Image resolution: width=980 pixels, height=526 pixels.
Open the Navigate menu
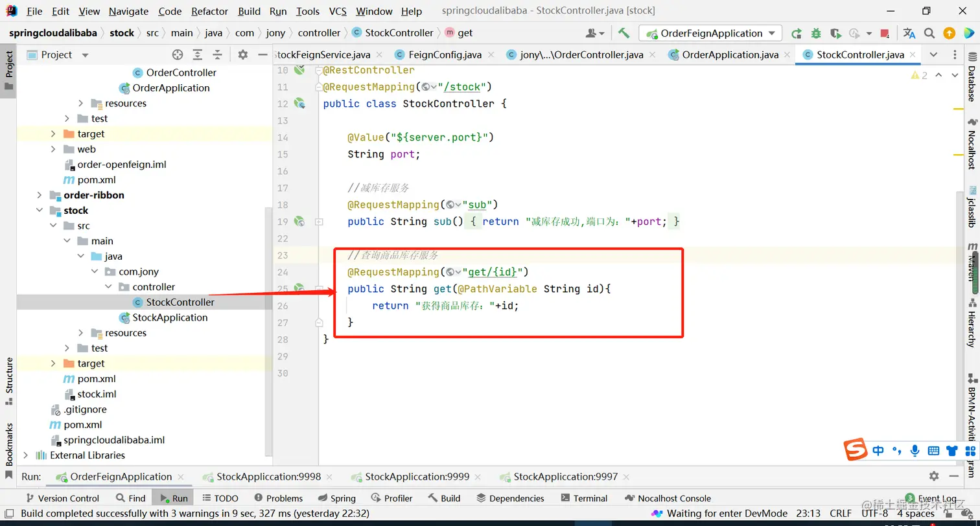(128, 11)
